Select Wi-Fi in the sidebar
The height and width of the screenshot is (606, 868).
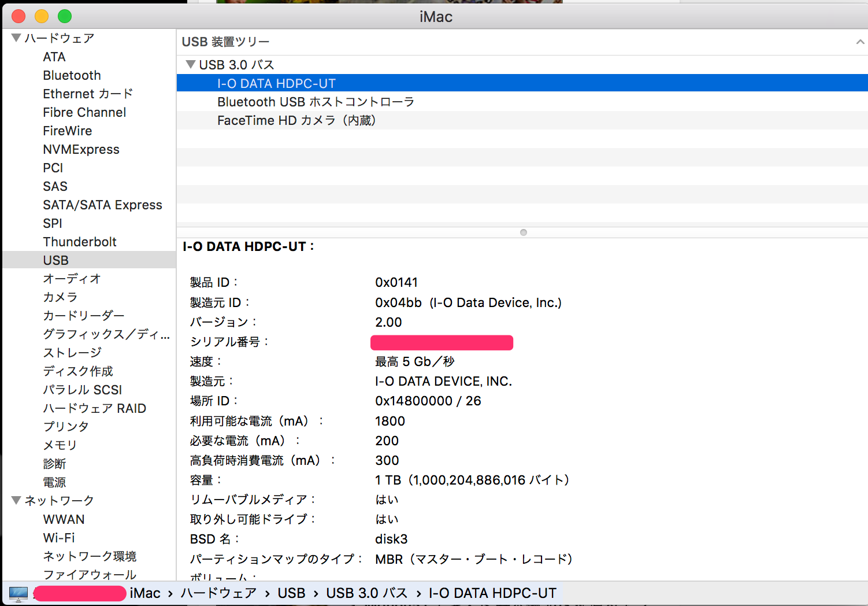coord(59,538)
